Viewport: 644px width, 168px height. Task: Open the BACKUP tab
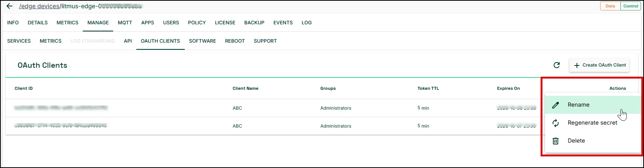click(254, 22)
